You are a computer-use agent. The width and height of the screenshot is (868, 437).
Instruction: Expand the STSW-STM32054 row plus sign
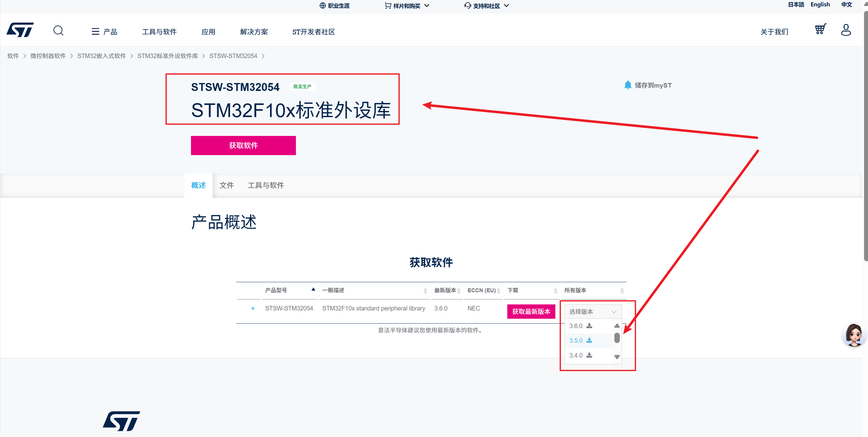click(253, 308)
